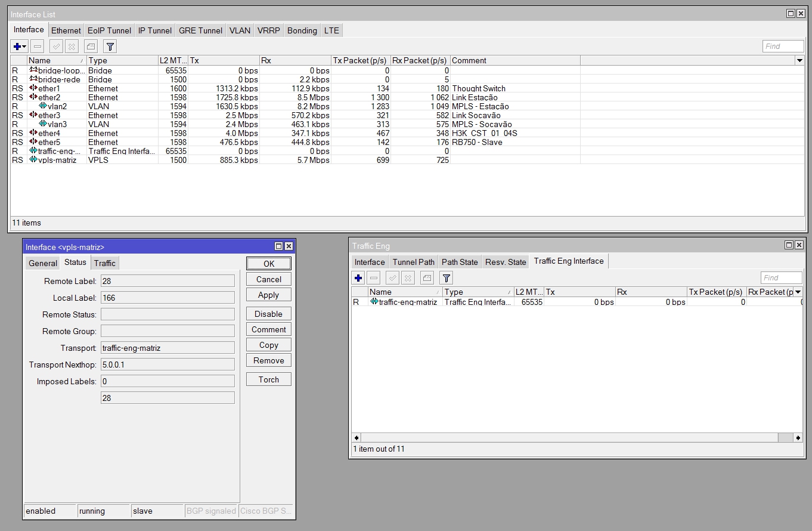Expand the column dropdown arrow in Traffic Eng table
Image resolution: width=812 pixels, height=531 pixels.
(798, 292)
